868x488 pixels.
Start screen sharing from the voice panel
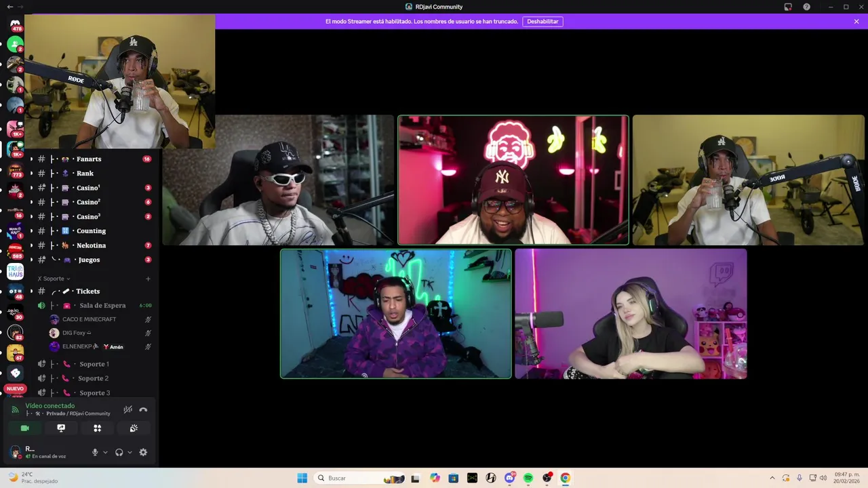pos(61,428)
